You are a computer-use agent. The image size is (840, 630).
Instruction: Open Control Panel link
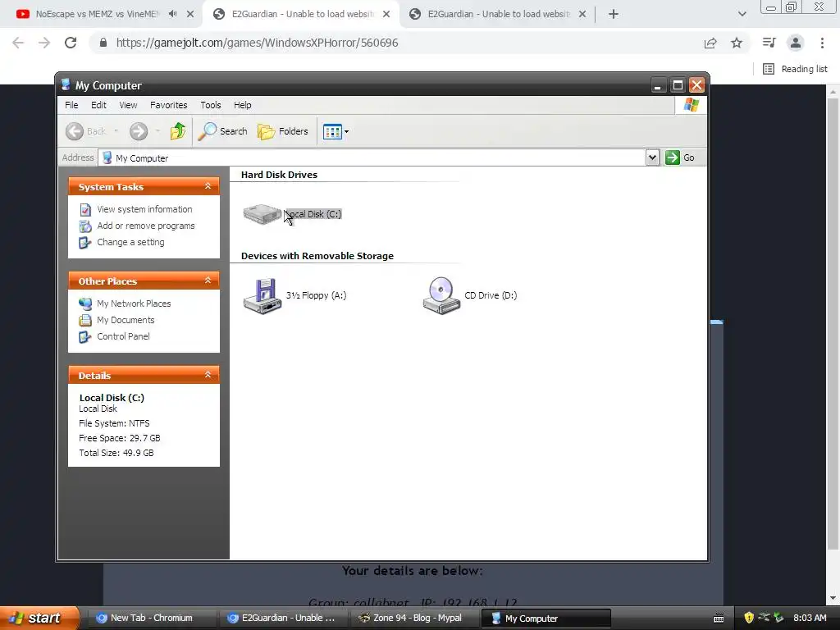(x=123, y=336)
